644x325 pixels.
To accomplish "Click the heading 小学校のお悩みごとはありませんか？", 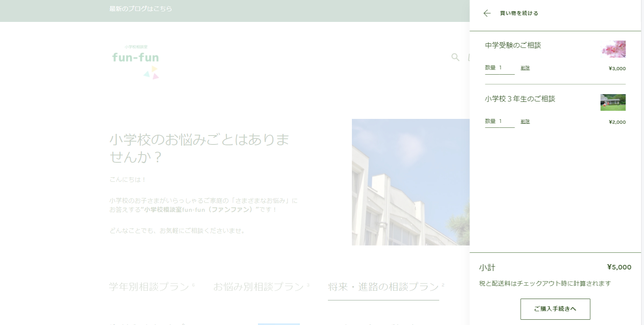I will coord(199,148).
